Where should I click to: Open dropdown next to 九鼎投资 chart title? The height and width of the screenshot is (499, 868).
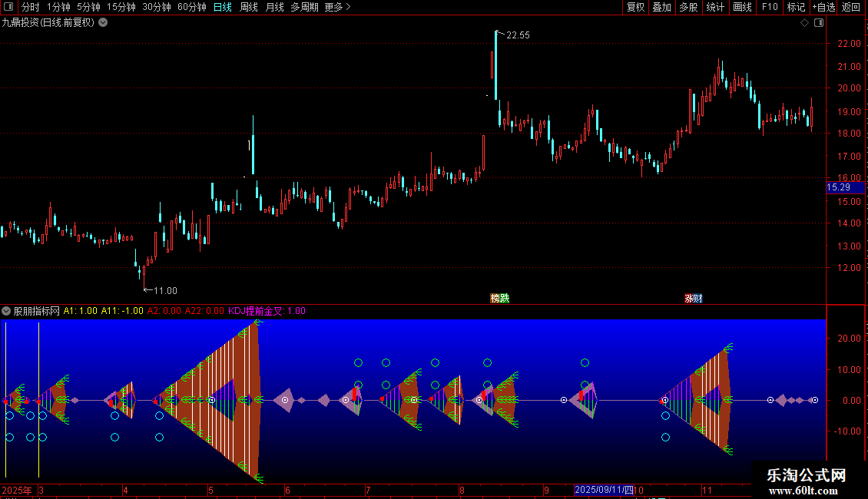103,23
